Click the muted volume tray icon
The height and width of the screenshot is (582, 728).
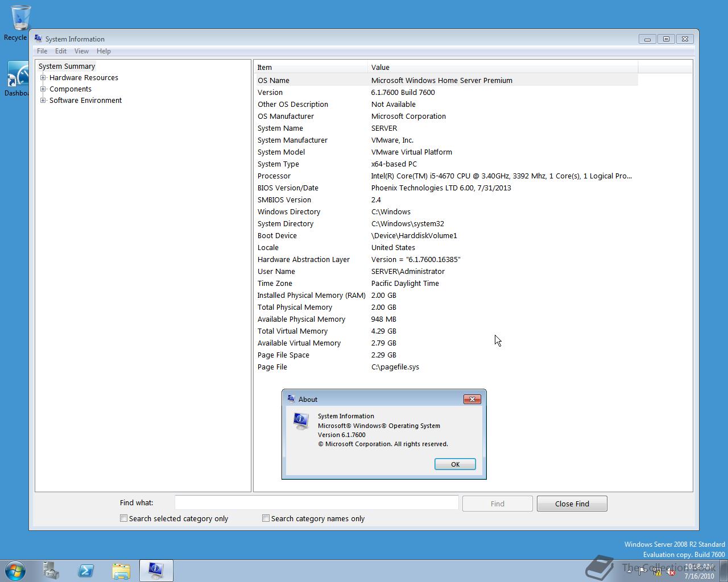[671, 571]
